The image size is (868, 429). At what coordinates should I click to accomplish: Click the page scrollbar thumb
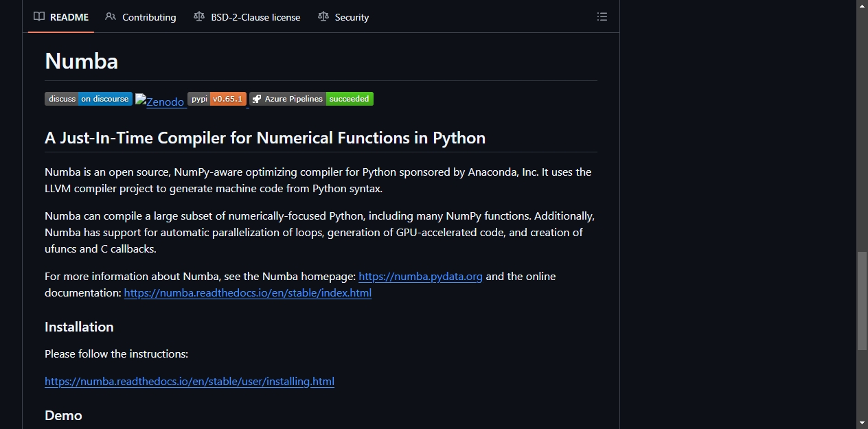click(862, 301)
